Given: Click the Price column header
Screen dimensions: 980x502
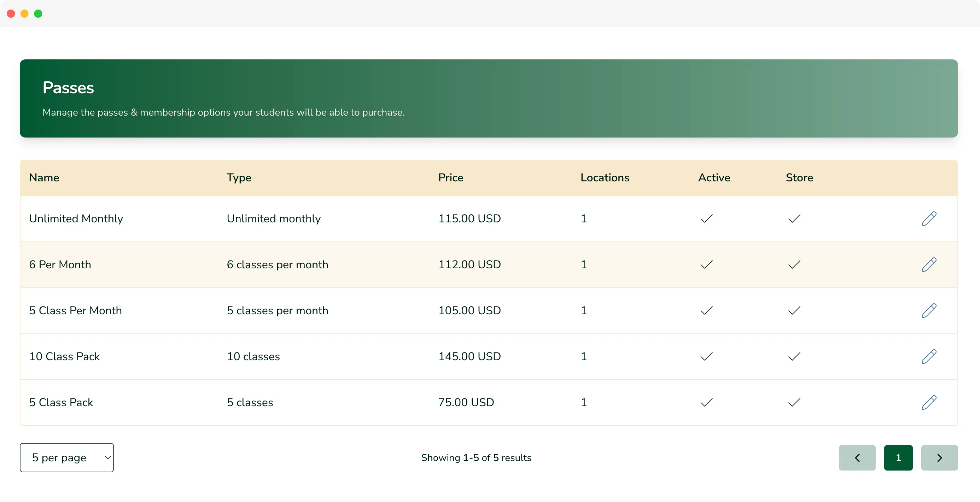Looking at the screenshot, I should tap(450, 177).
